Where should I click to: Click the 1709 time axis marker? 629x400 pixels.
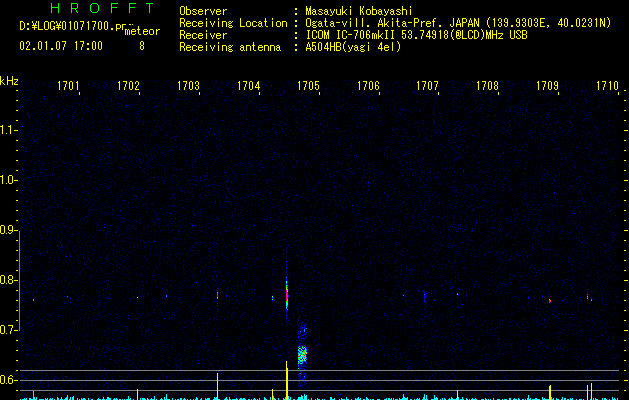(x=547, y=85)
